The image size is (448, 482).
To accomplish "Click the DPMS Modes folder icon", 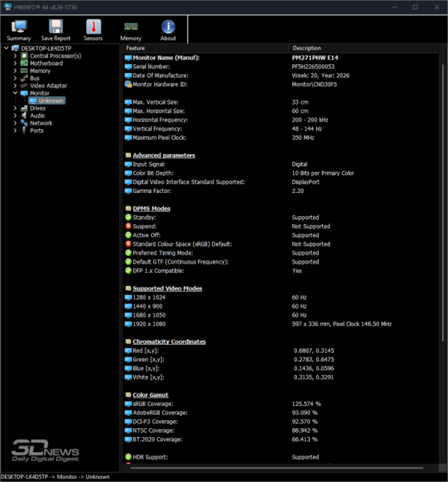I will click(x=128, y=208).
